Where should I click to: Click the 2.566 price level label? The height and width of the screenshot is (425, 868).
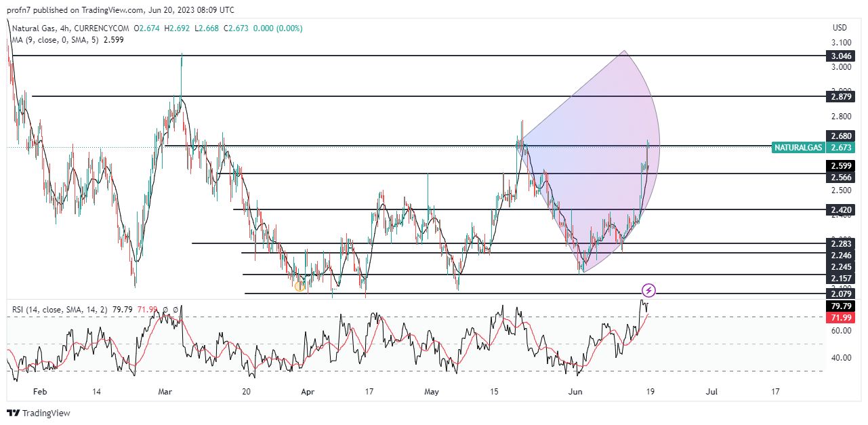coord(841,177)
